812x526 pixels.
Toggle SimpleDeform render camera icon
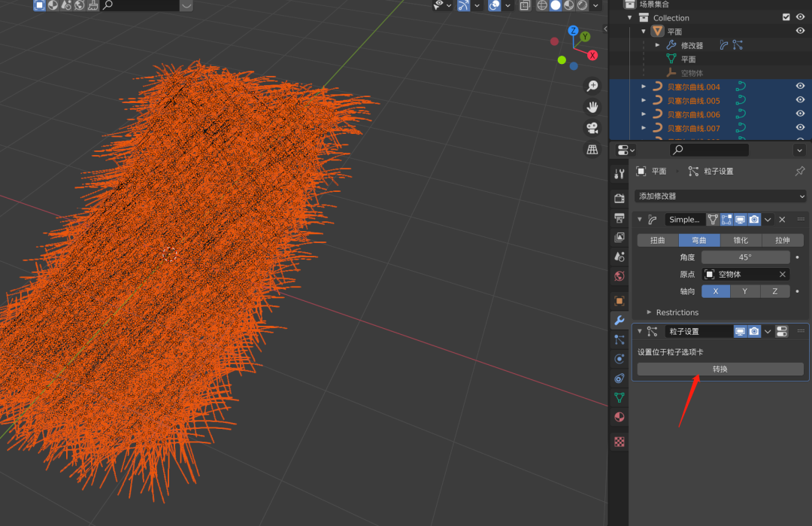click(x=754, y=220)
